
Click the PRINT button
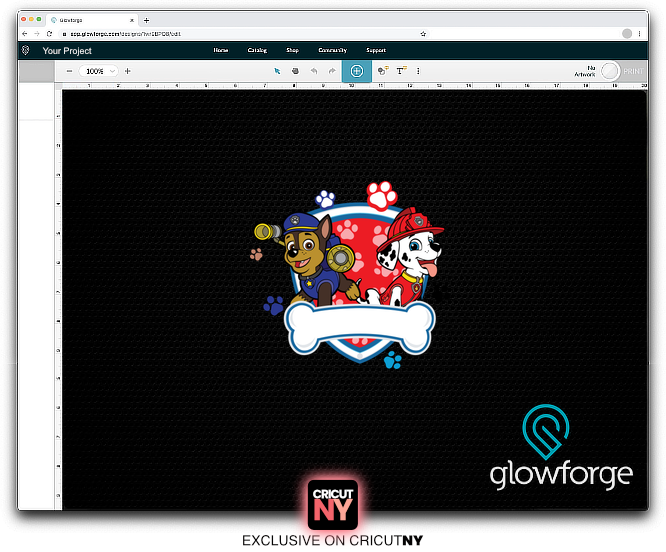click(x=633, y=71)
